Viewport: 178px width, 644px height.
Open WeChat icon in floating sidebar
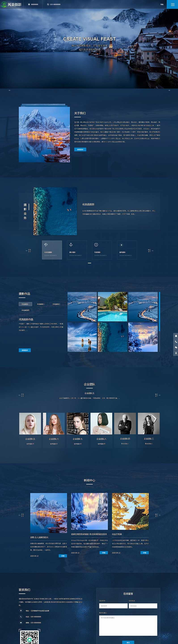[176, 347]
